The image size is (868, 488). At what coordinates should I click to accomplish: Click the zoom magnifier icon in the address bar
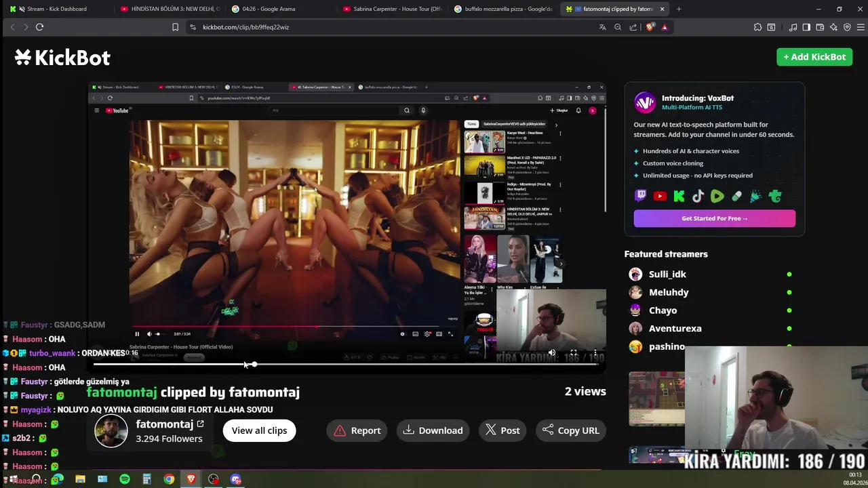618,27
